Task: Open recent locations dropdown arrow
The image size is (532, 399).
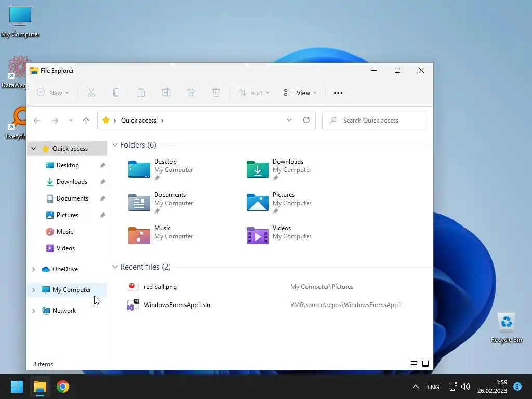Action: [x=71, y=121]
